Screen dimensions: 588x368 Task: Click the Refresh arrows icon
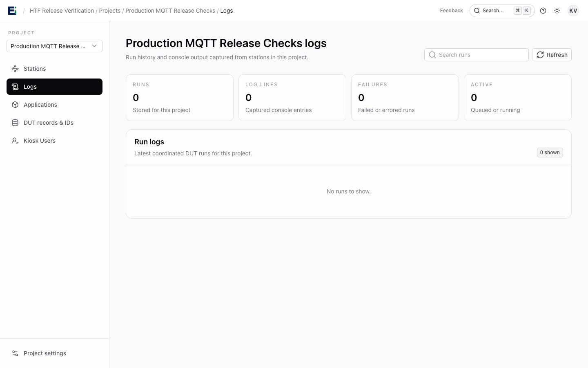540,55
